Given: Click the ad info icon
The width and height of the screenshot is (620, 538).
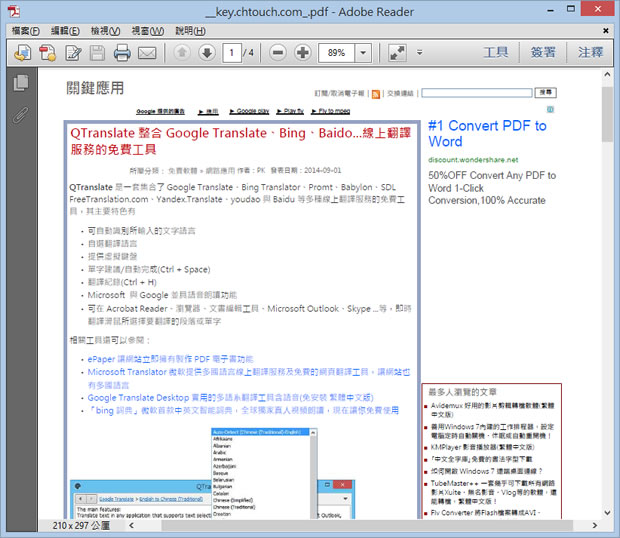Looking at the screenshot, I should tap(550, 109).
